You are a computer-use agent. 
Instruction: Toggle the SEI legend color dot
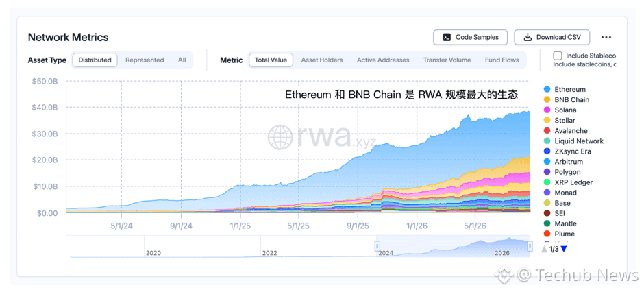tap(547, 213)
